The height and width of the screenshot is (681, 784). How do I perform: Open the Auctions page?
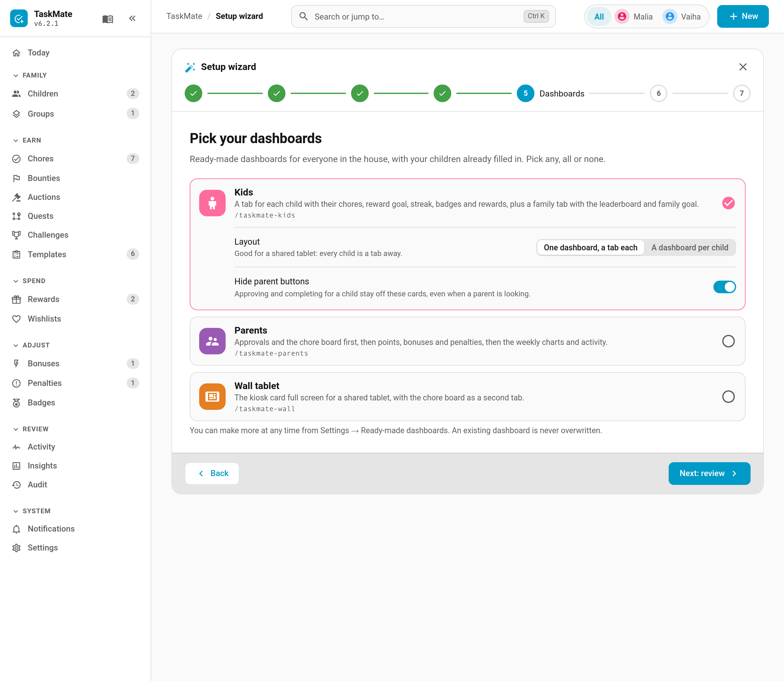[75, 197]
